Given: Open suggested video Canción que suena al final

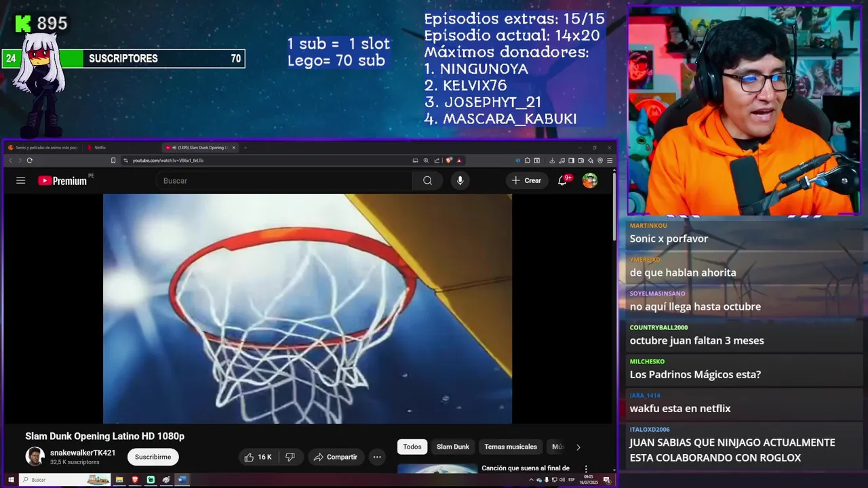Looking at the screenshot, I should (x=526, y=468).
